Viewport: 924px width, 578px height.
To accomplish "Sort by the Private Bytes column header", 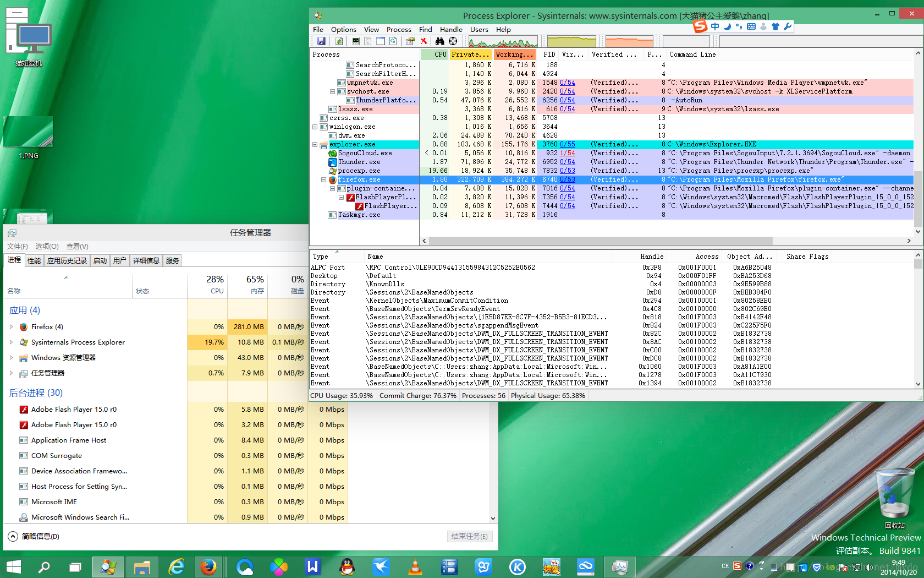I will (x=471, y=54).
